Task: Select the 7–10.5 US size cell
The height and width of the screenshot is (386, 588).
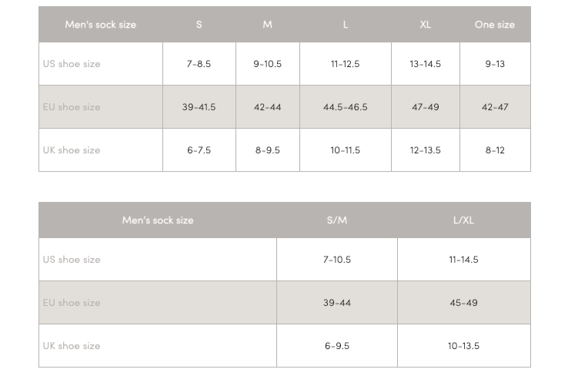Action: tap(337, 260)
